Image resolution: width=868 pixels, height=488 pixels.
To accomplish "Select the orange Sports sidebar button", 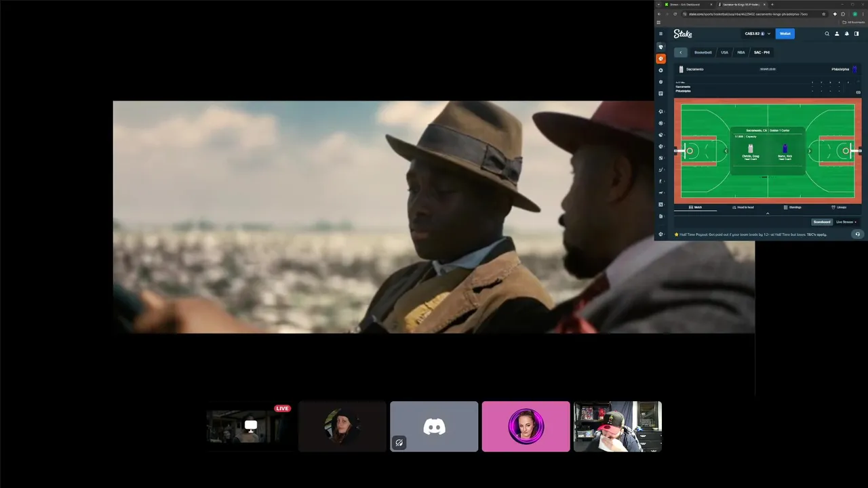I will 661,59.
